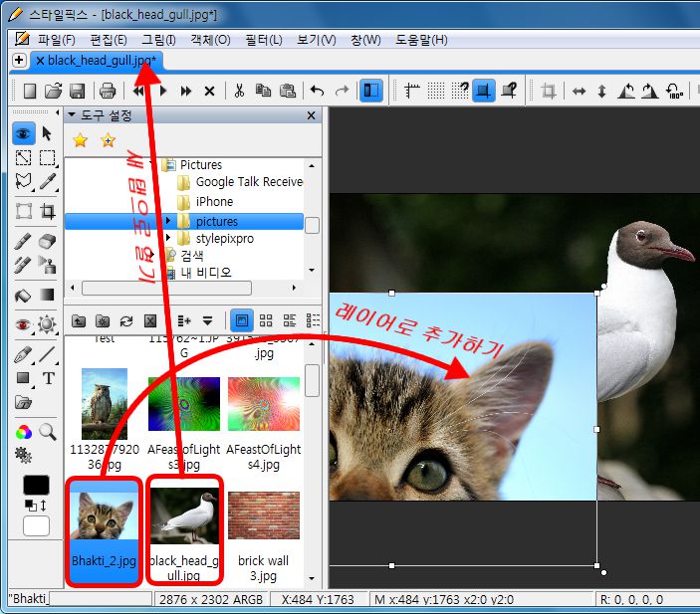Select the line drawing tool
This screenshot has height=614, width=700.
point(48,354)
